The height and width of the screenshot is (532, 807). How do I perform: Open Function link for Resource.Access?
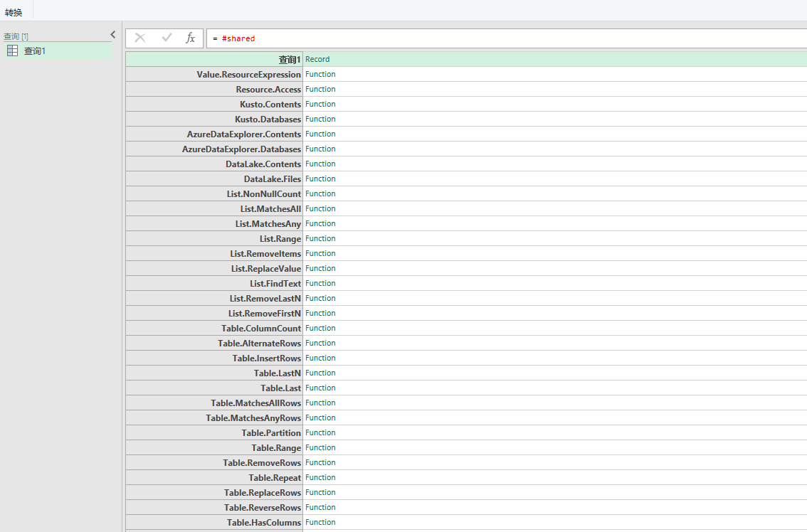pyautogui.click(x=320, y=89)
